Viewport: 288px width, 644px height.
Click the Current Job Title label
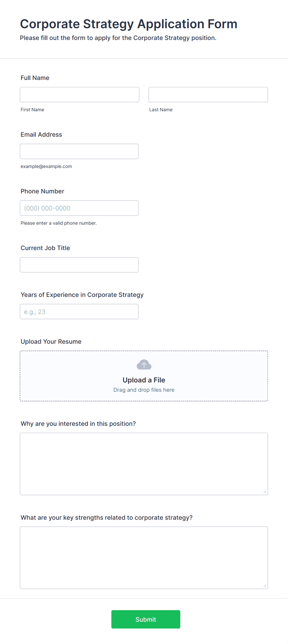(45, 248)
